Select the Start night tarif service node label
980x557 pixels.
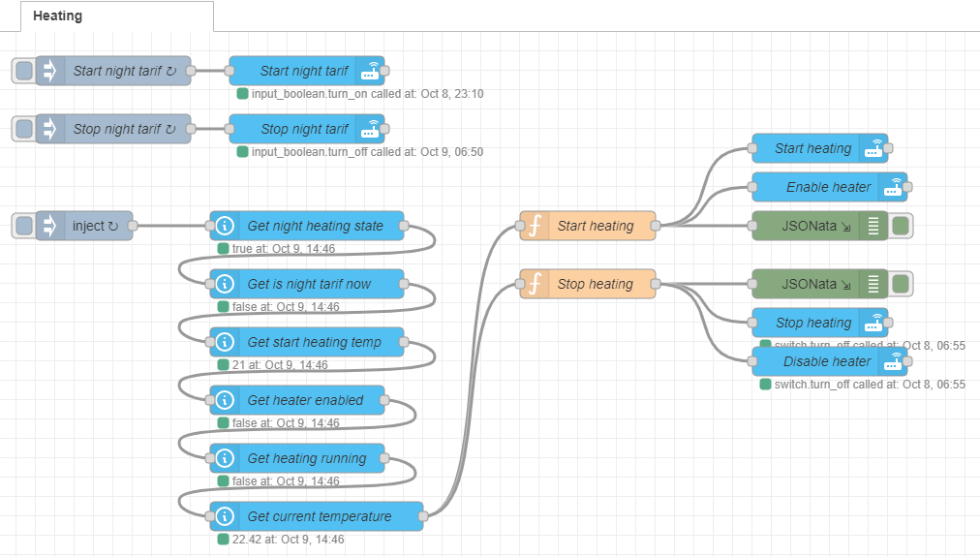(304, 71)
